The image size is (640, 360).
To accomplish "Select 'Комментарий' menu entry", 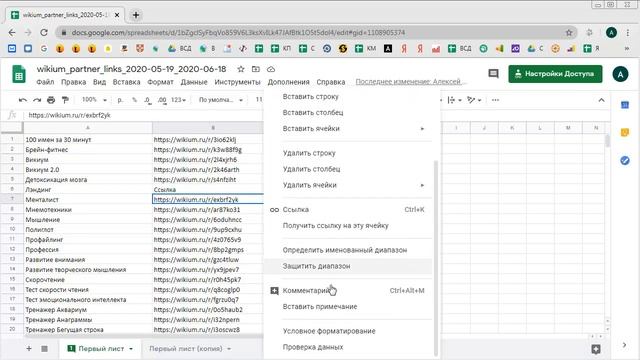I will (x=348, y=291).
